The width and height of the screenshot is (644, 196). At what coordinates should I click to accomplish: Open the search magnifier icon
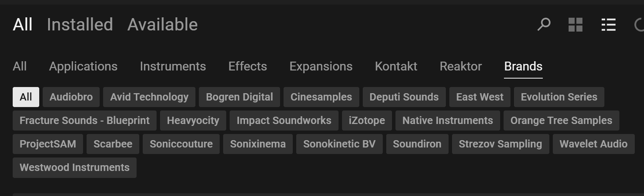(544, 25)
